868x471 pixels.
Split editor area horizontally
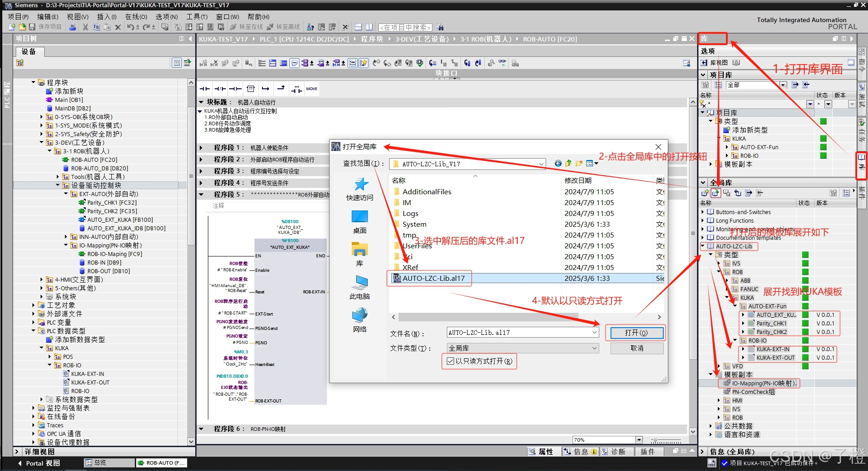pos(358,27)
